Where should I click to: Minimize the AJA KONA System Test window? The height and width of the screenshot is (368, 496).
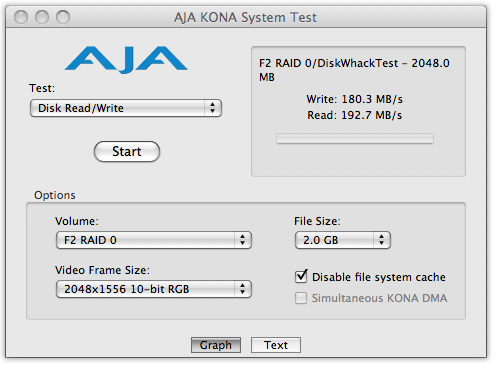[x=42, y=17]
